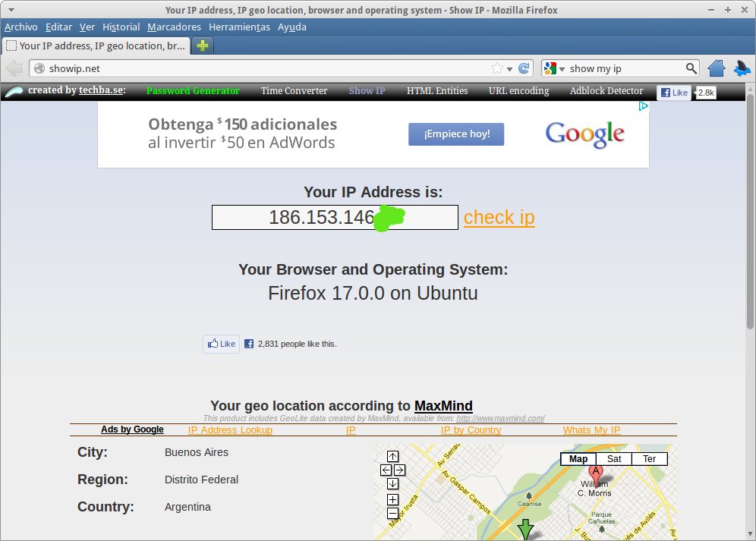
Task: Open the Adblock Detector link
Action: (606, 90)
